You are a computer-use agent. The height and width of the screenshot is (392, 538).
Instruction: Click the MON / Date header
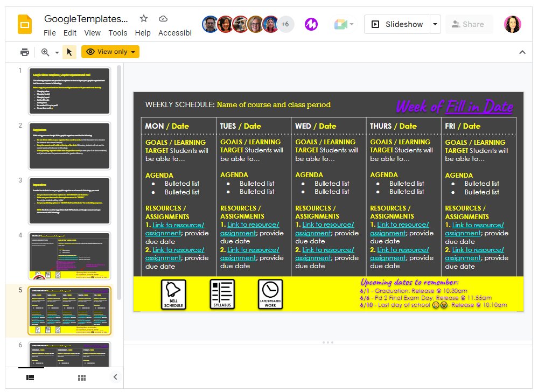coord(167,126)
